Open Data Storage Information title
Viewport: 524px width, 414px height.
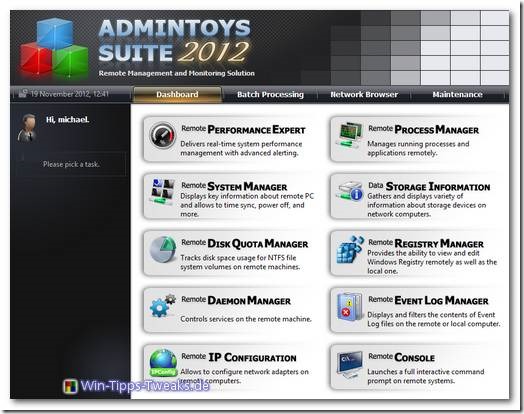click(429, 186)
